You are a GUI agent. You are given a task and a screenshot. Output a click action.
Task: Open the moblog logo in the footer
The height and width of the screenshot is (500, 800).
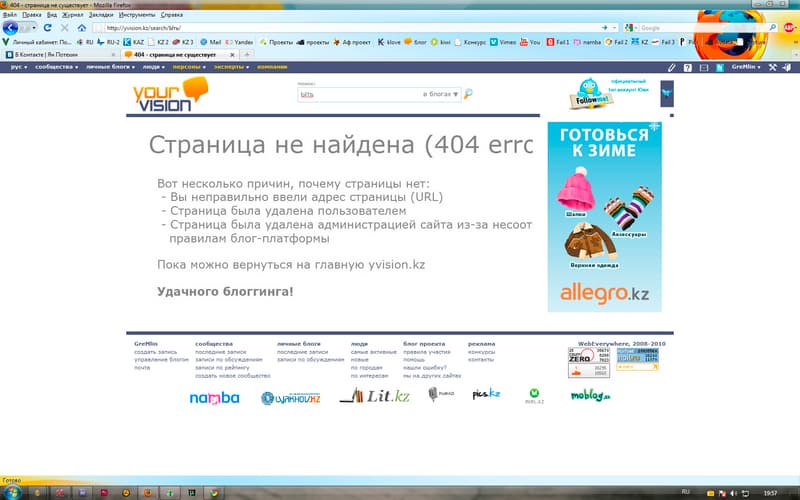click(x=590, y=395)
